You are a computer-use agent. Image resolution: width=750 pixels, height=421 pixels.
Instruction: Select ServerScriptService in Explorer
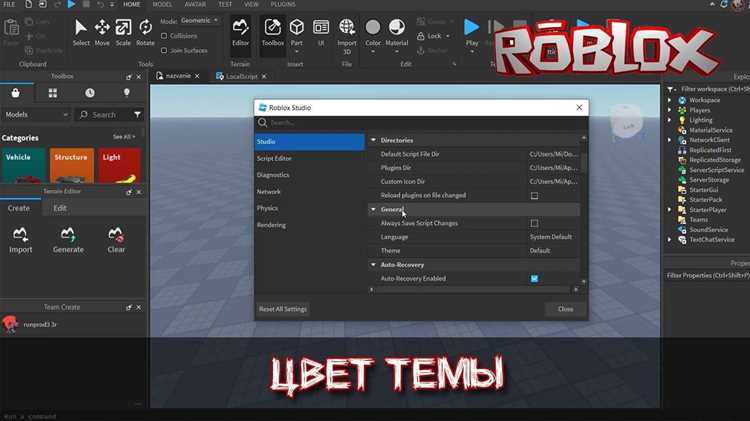pos(717,170)
